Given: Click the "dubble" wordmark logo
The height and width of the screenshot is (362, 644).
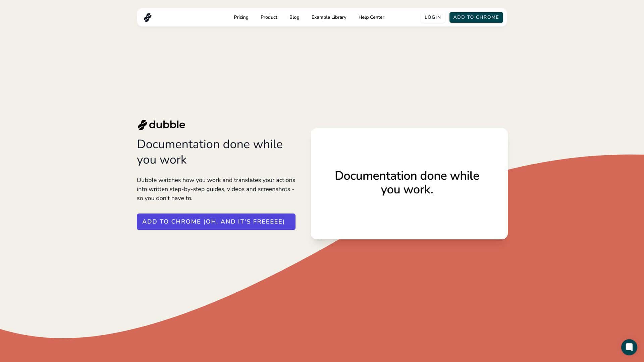Looking at the screenshot, I should point(167,124).
